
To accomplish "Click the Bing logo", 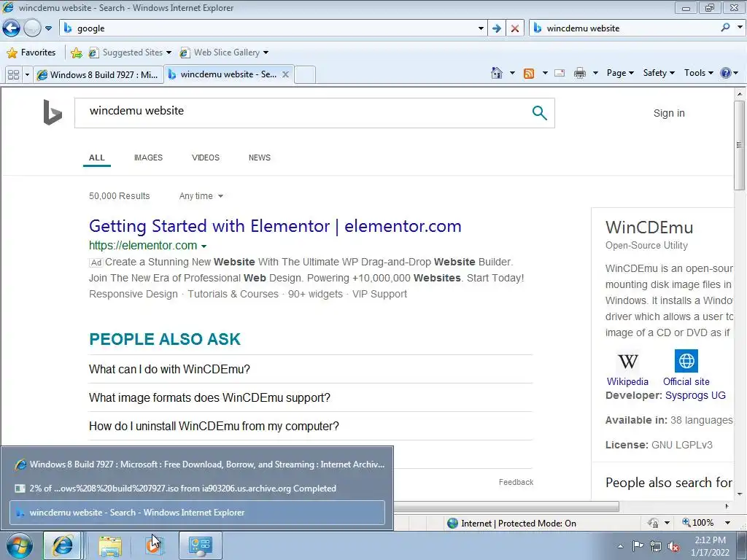I will coord(53,112).
